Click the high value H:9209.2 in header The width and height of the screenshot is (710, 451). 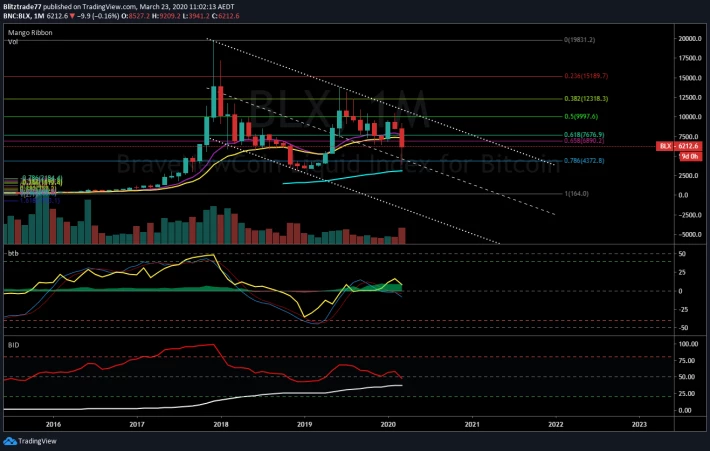point(165,16)
